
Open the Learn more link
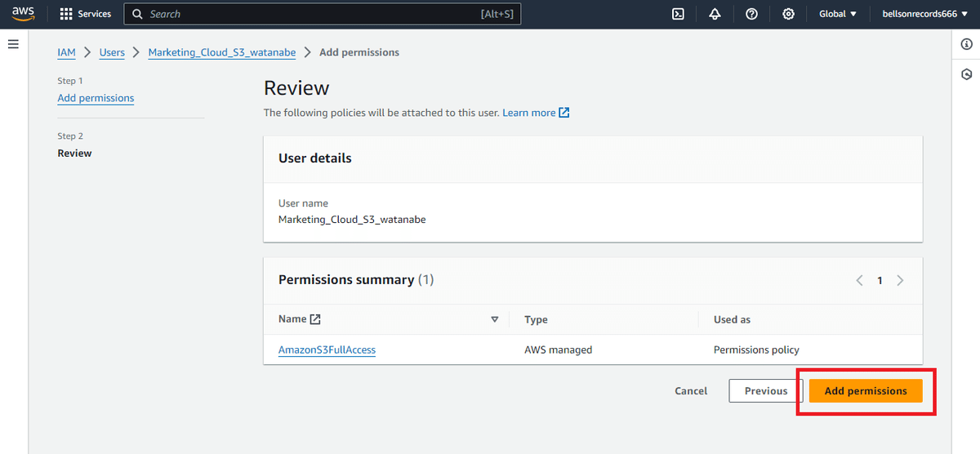pyautogui.click(x=529, y=113)
